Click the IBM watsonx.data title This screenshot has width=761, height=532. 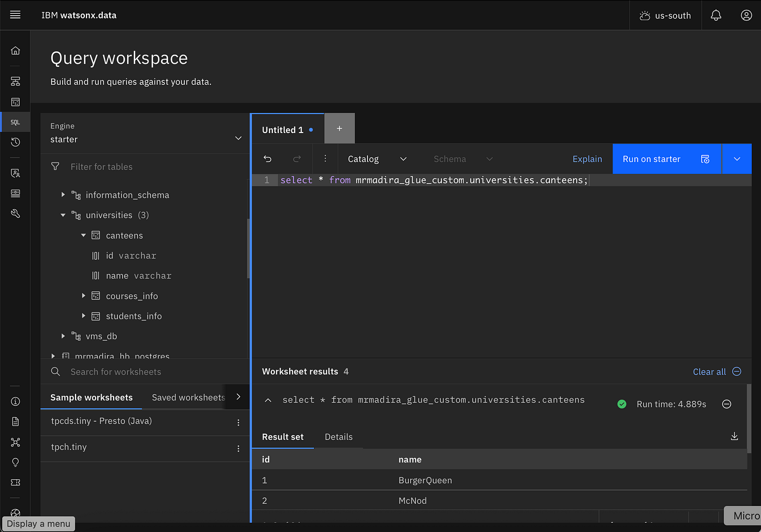79,15
